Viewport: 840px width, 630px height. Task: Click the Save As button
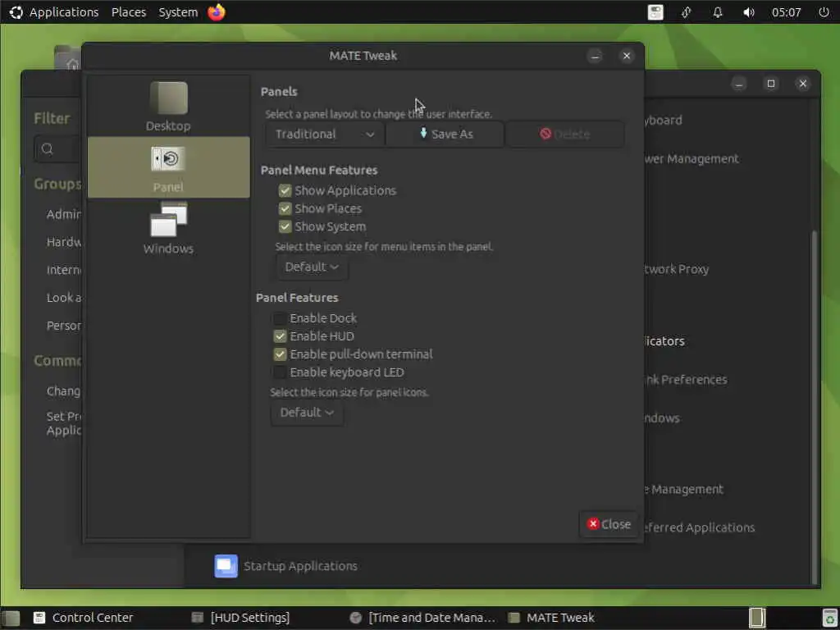coord(445,134)
